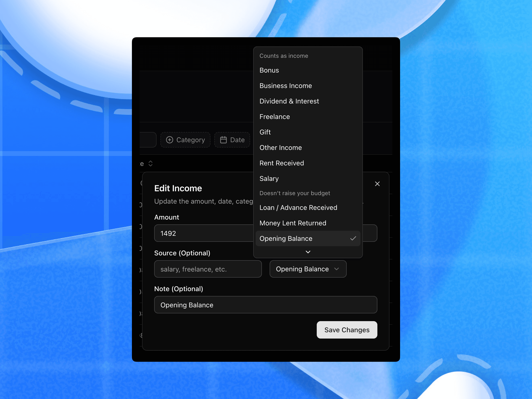Pick Rent Received category
This screenshot has width=532, height=399.
pos(308,163)
